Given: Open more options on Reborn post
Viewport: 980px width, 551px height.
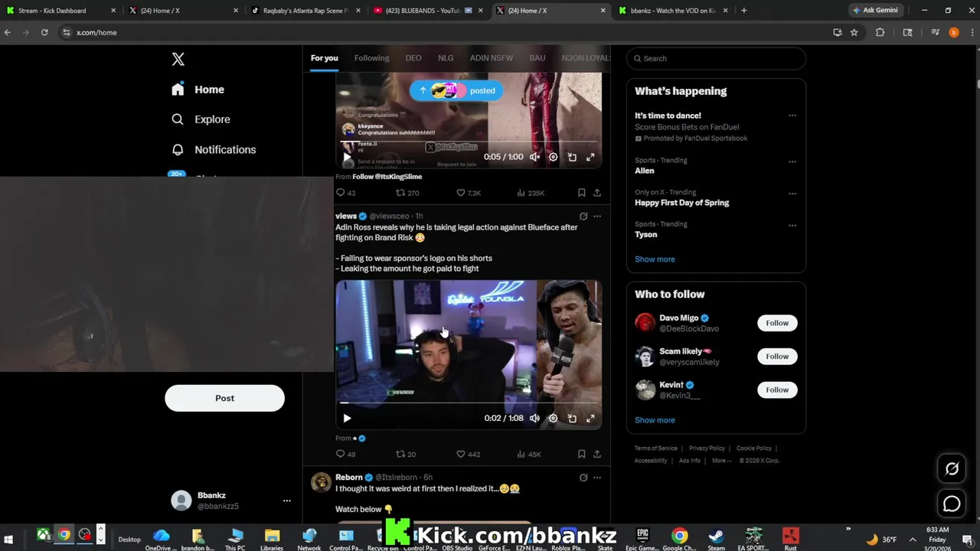Looking at the screenshot, I should 597,478.
